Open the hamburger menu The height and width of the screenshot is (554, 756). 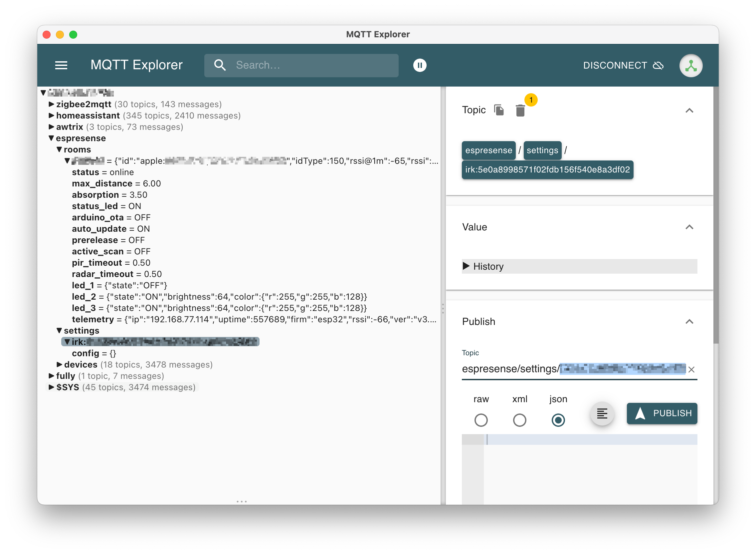click(x=61, y=65)
